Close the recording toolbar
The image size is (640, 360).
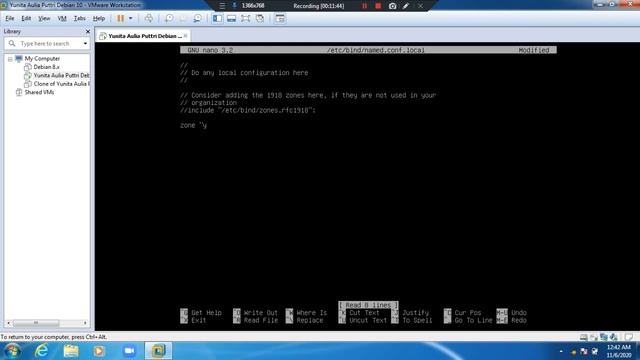(420, 6)
